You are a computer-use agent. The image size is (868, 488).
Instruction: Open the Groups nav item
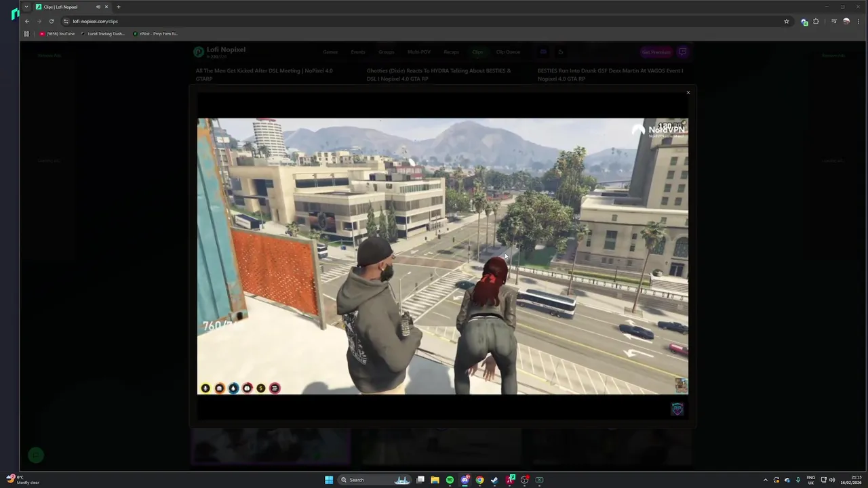387,52
